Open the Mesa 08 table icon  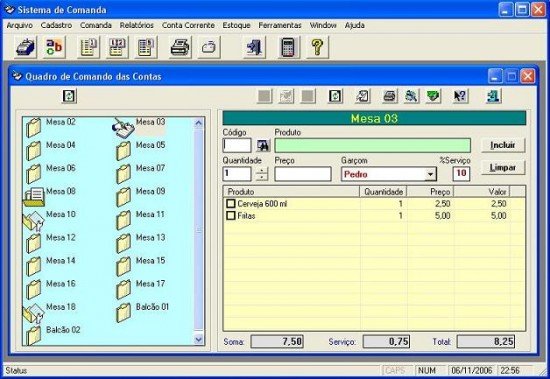coord(34,197)
